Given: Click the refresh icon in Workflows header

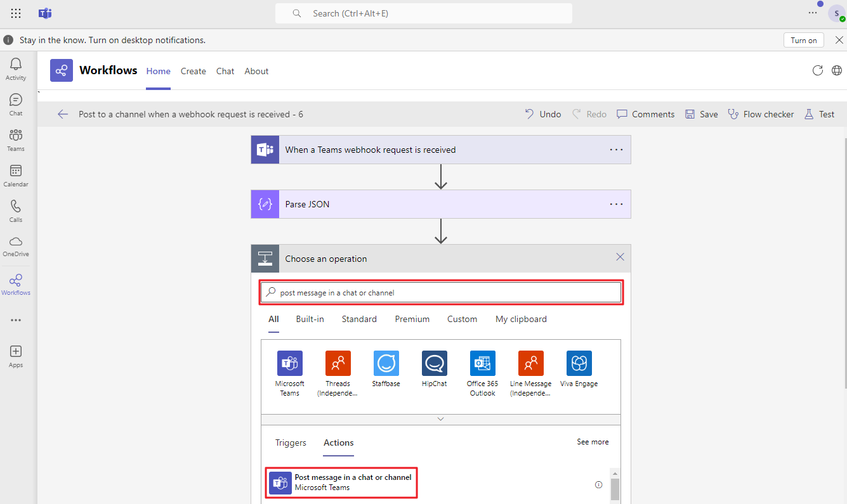Looking at the screenshot, I should (818, 70).
